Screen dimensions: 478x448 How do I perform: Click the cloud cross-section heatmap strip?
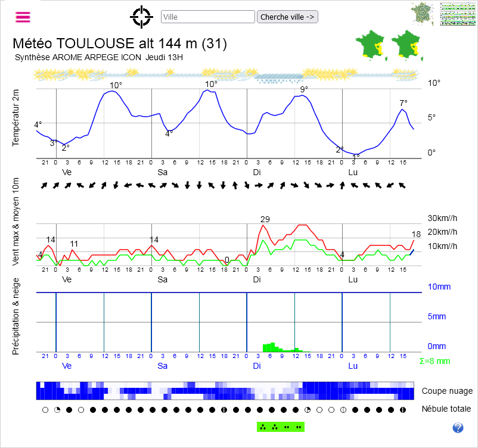225,391
